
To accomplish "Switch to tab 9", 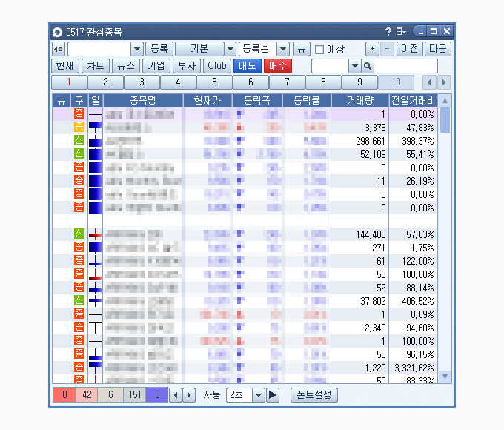I will pos(359,82).
